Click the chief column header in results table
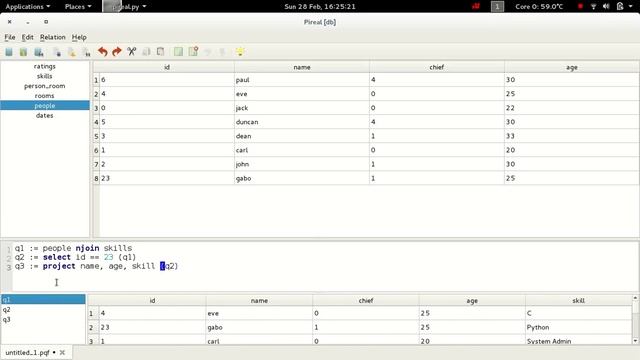640x360 pixels. (x=366, y=300)
